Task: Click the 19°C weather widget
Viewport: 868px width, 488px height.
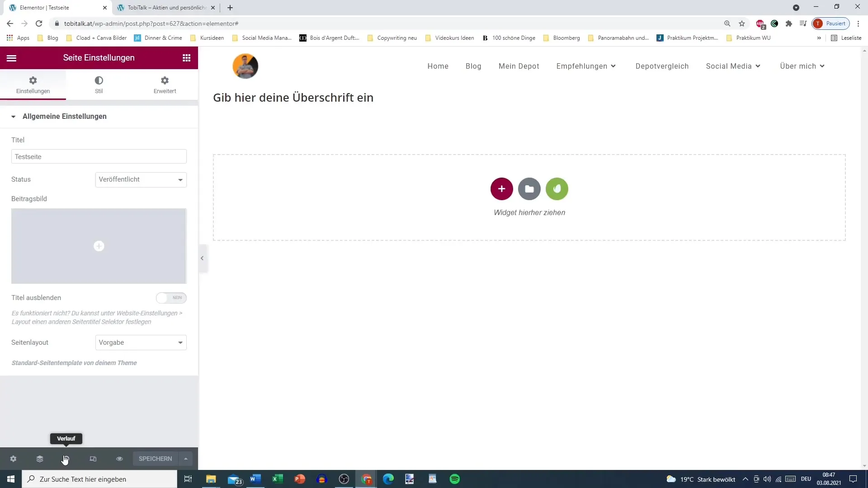Action: coord(701,479)
